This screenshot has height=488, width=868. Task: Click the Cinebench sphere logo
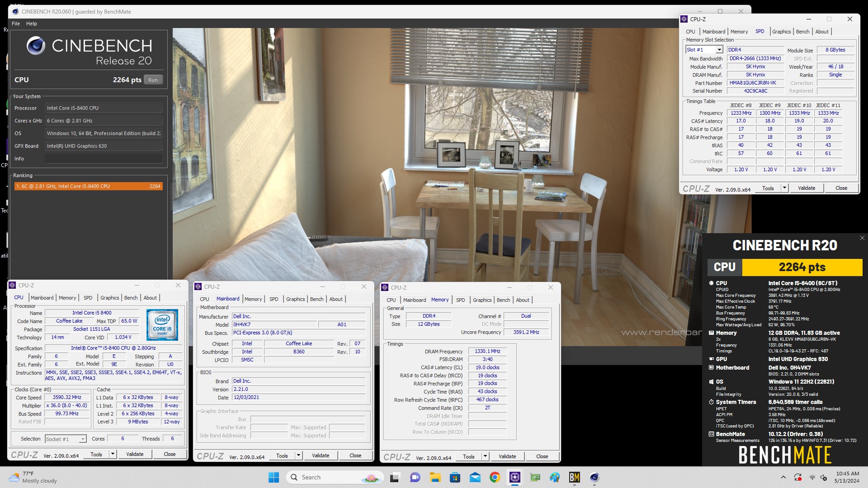click(36, 46)
